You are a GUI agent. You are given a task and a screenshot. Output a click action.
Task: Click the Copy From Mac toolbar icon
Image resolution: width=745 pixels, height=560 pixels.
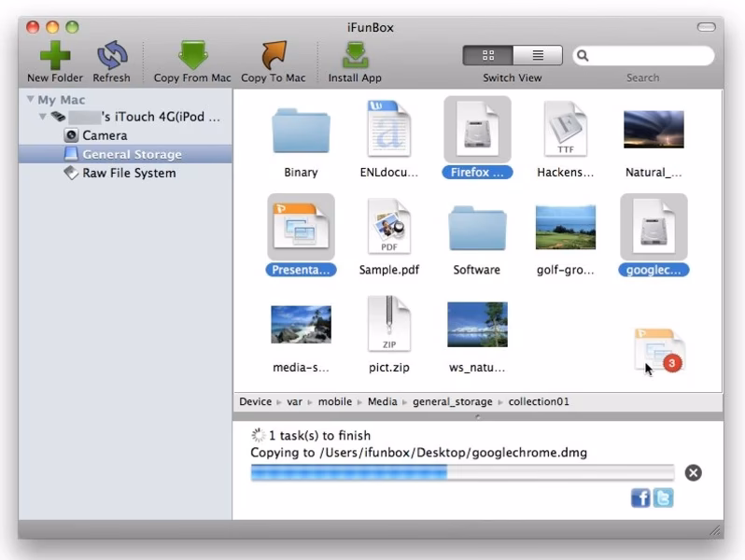tap(192, 55)
